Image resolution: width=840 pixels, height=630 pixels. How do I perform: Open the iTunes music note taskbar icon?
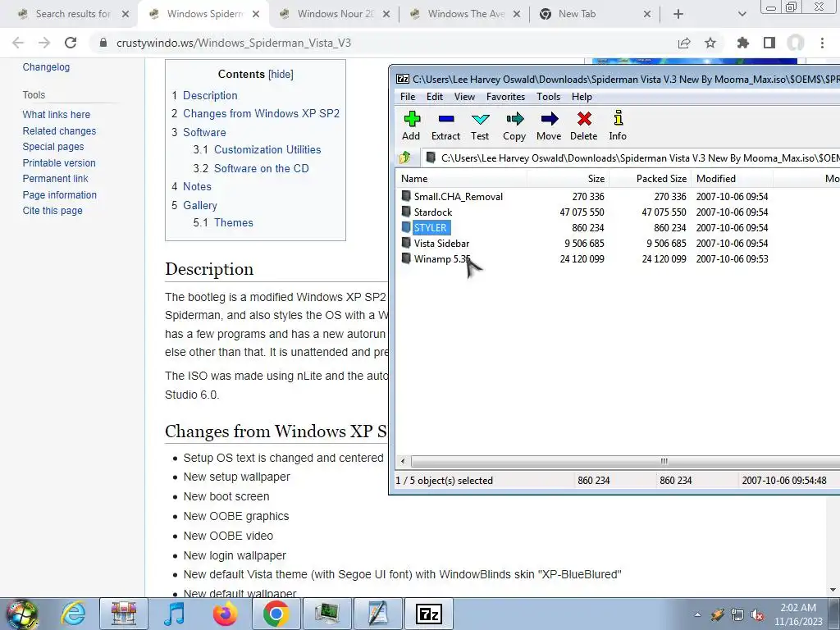[x=175, y=614]
